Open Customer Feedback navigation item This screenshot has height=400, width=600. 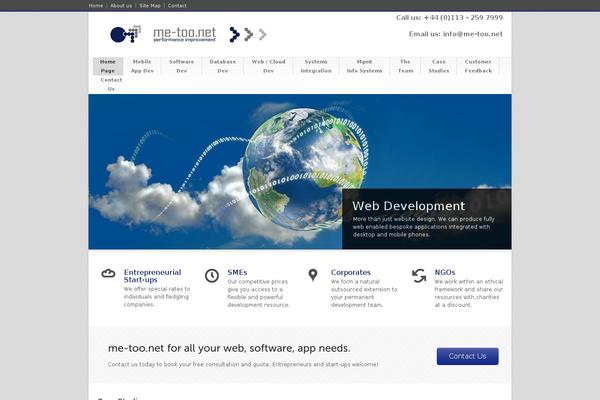pos(478,66)
